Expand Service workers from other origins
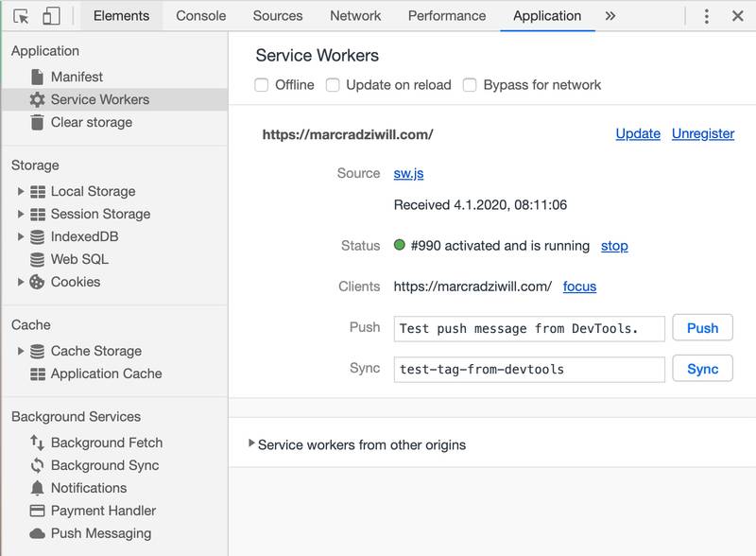This screenshot has height=556, width=756. click(251, 443)
